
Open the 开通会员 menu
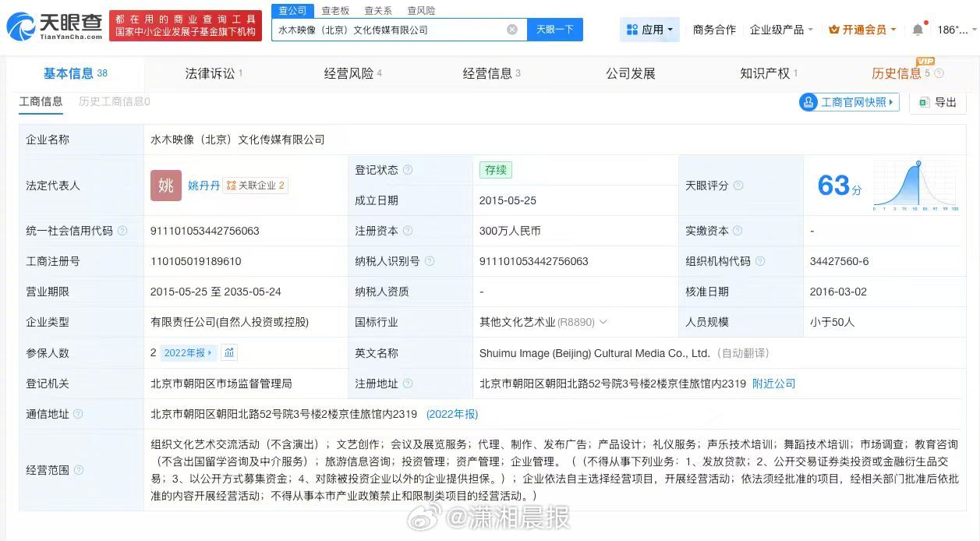[x=862, y=30]
